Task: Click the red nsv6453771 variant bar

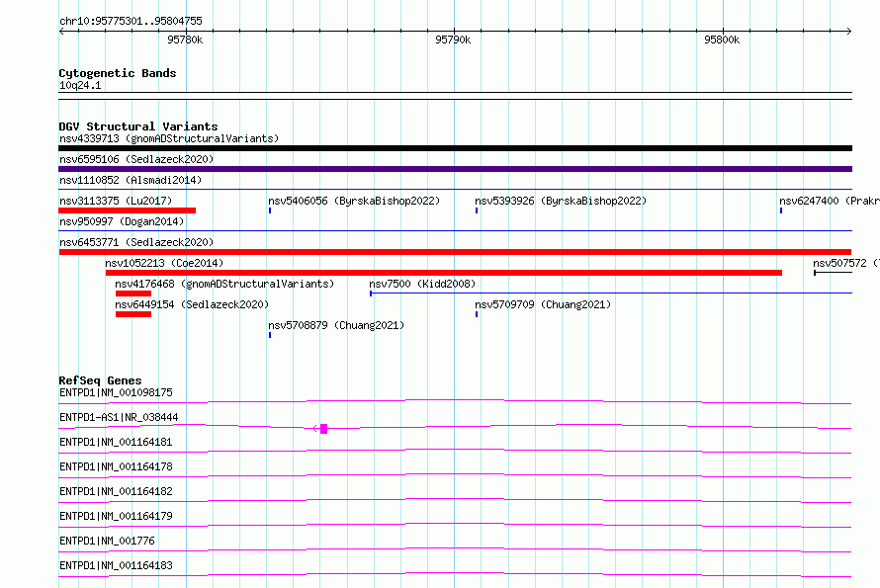Action: 455,252
